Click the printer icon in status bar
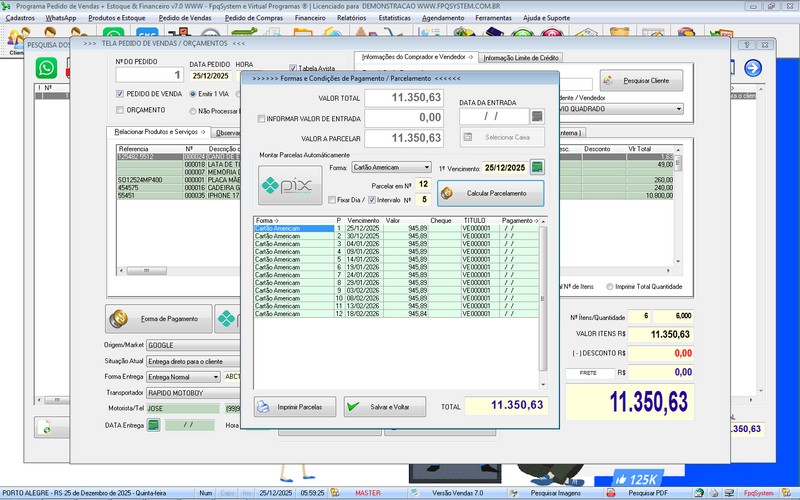800x500 pixels. tap(714, 493)
